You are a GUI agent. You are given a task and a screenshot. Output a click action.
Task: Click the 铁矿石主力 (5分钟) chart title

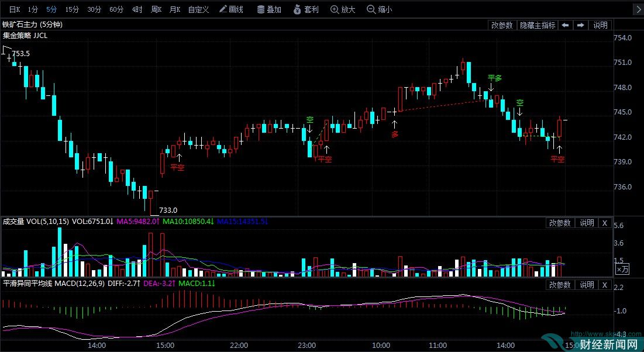32,25
